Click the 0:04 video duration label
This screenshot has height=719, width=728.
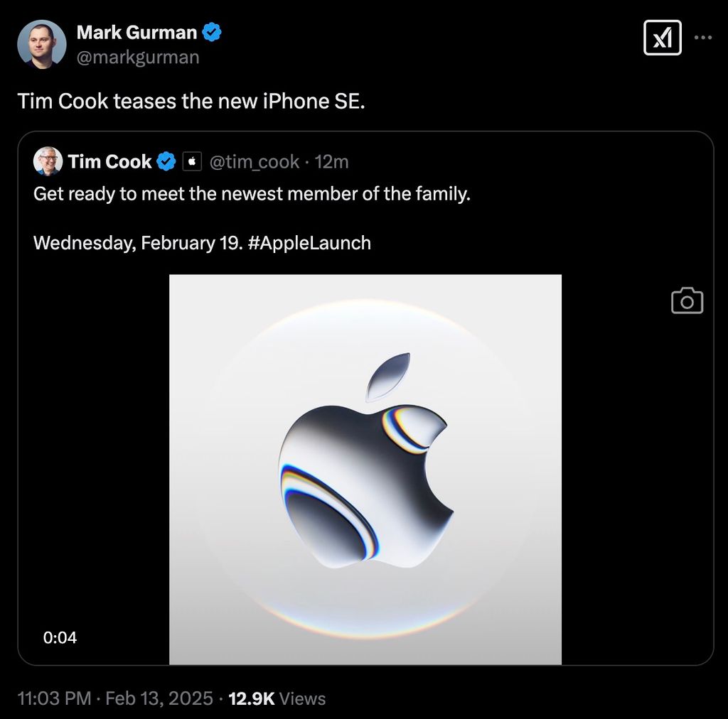pyautogui.click(x=60, y=637)
